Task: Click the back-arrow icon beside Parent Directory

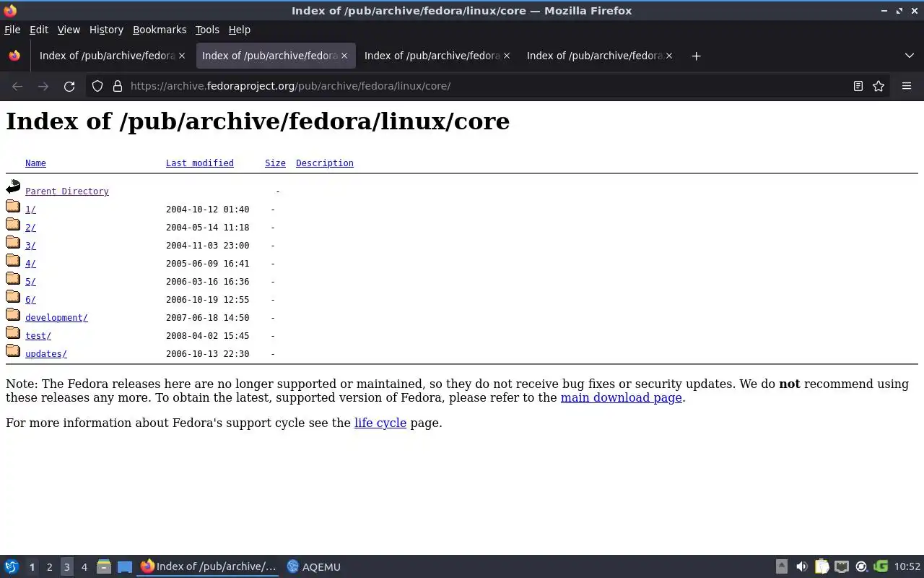Action: click(x=13, y=188)
